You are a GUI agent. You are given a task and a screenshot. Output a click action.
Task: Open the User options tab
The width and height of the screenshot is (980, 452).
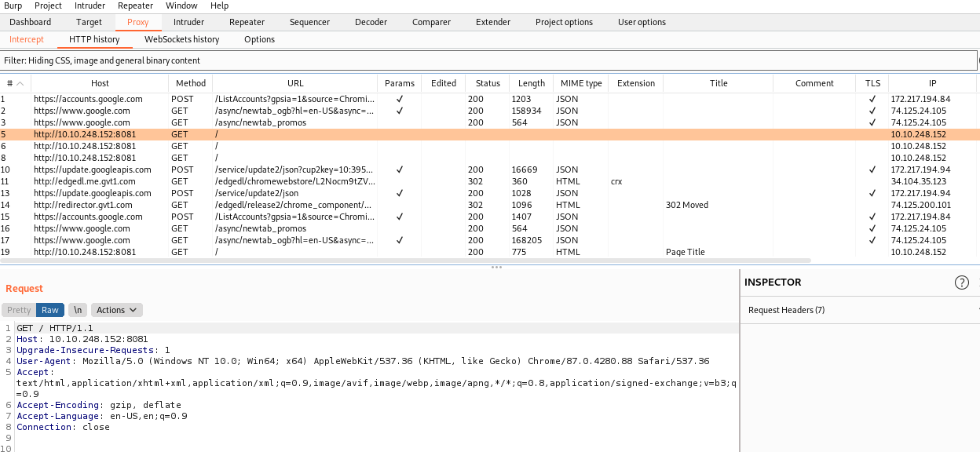(x=642, y=22)
